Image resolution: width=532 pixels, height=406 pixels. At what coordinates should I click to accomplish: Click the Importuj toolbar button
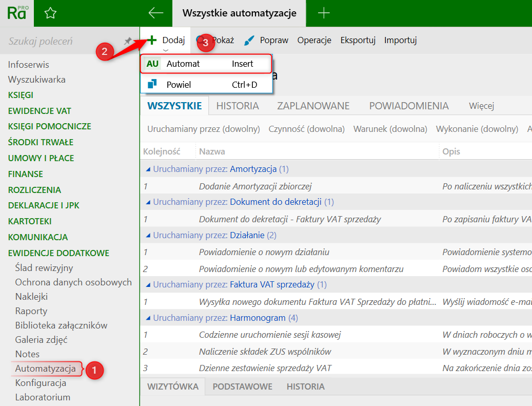tap(400, 41)
